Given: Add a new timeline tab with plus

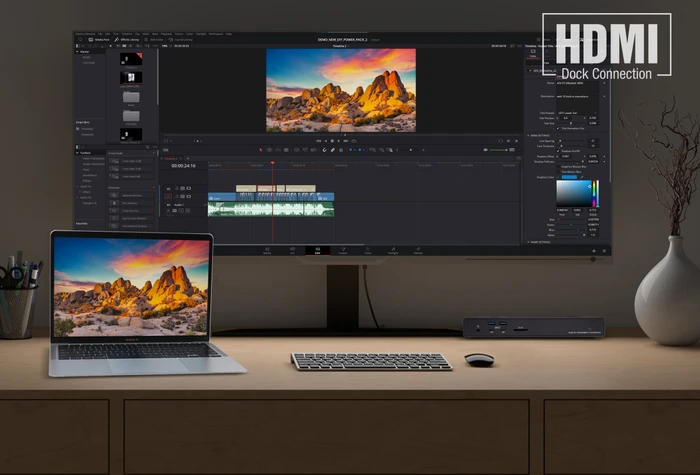Looking at the screenshot, I should tap(188, 158).
